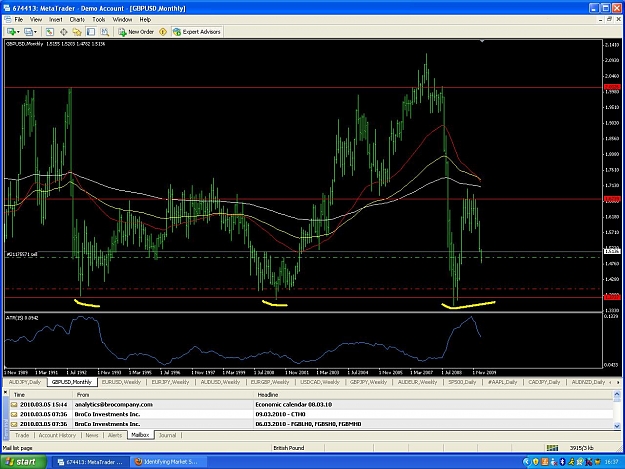The width and height of the screenshot is (625, 469).
Task: Switch to the AUDNZD,Daily chart tab
Action: [x=588, y=382]
